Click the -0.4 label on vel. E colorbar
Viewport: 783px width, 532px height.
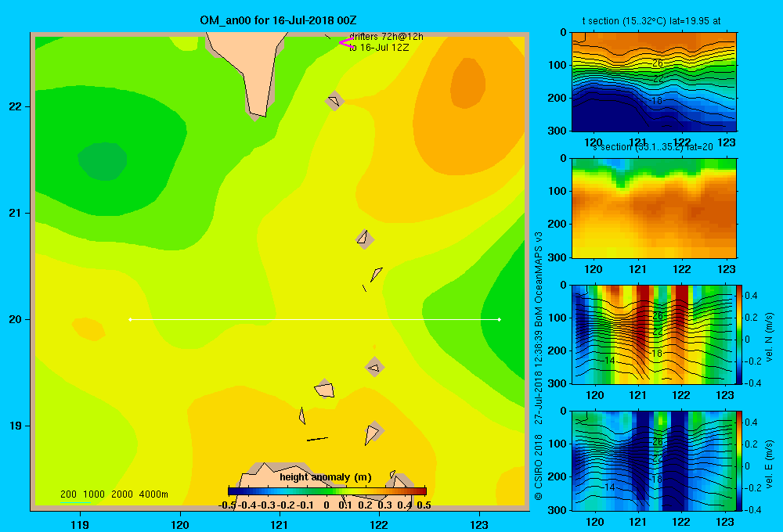[x=753, y=509]
